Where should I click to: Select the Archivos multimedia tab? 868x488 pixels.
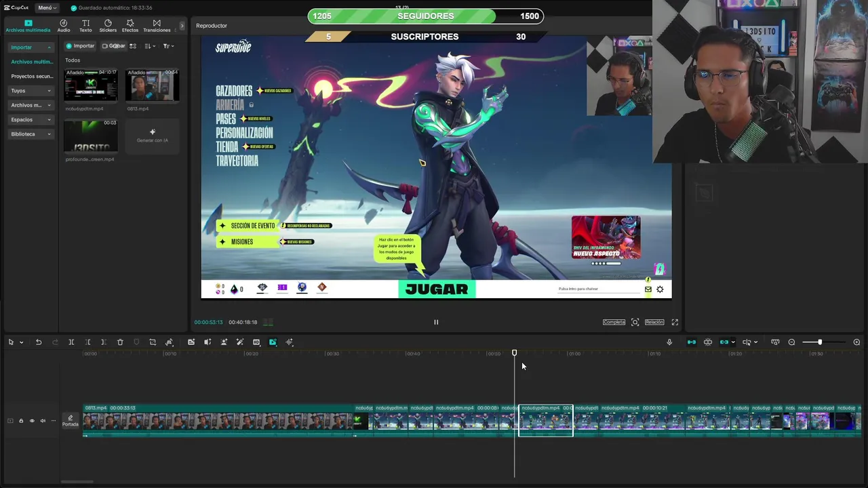[x=28, y=26]
